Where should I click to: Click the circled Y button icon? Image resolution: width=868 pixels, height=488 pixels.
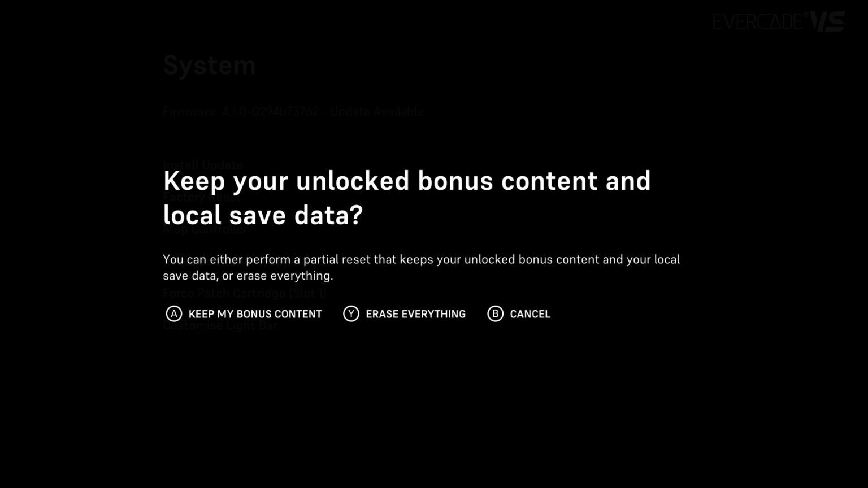click(x=351, y=313)
